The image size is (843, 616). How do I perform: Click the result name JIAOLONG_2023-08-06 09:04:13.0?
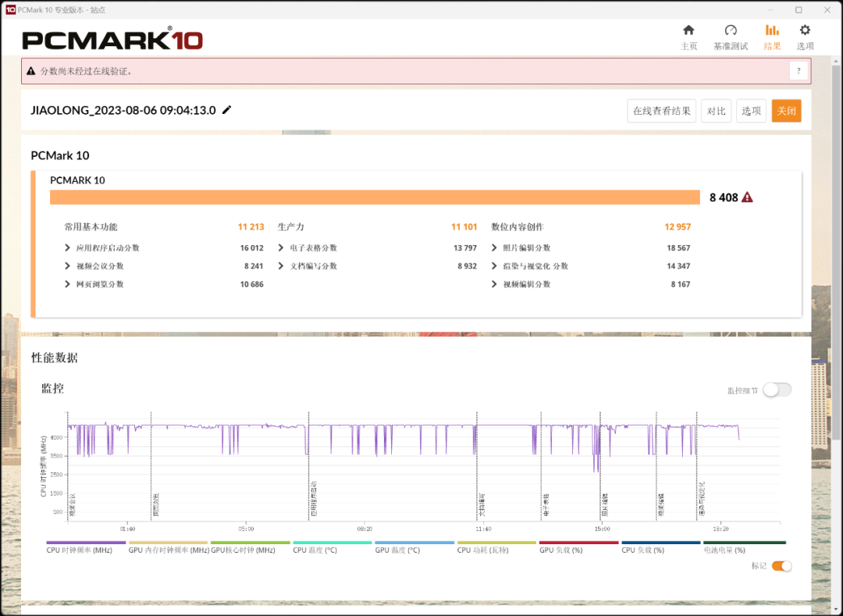[x=123, y=110]
